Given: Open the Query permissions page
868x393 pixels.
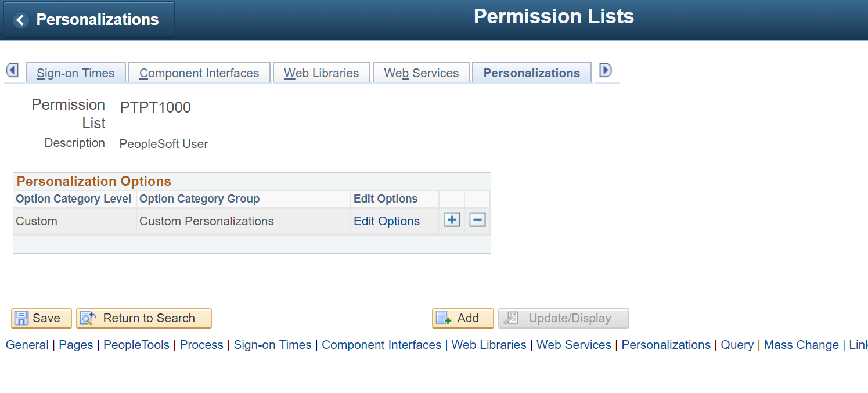Looking at the screenshot, I should [737, 345].
